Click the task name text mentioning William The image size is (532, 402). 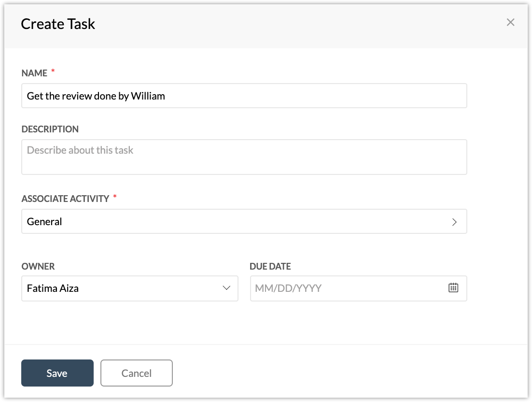point(96,96)
